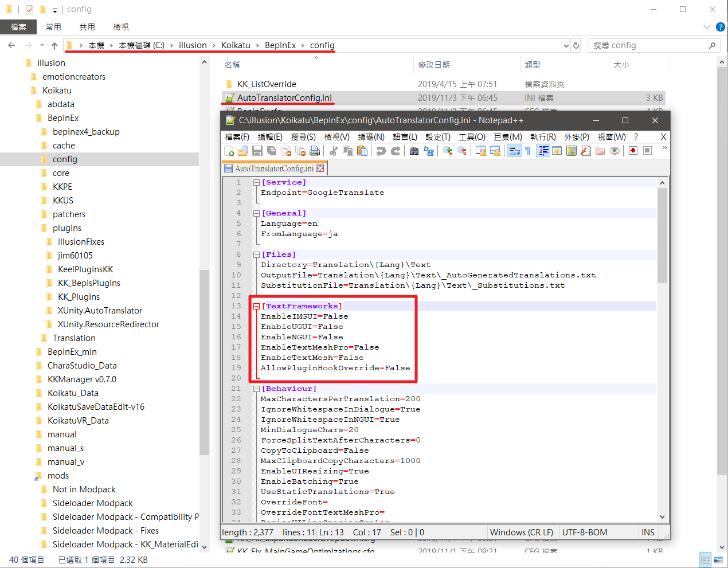Viewport: 728px width, 568px height.
Task: Click the Print toolbar icon in Notepad++
Action: (315, 151)
